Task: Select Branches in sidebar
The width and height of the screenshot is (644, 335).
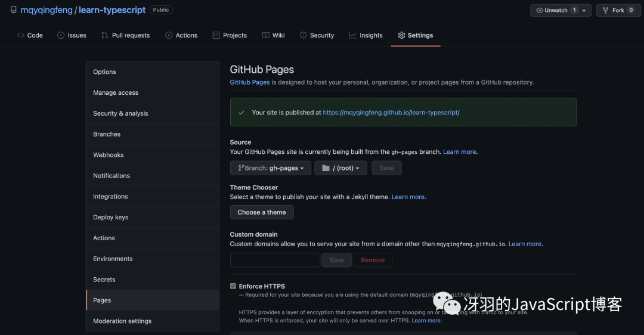Action: [153, 134]
